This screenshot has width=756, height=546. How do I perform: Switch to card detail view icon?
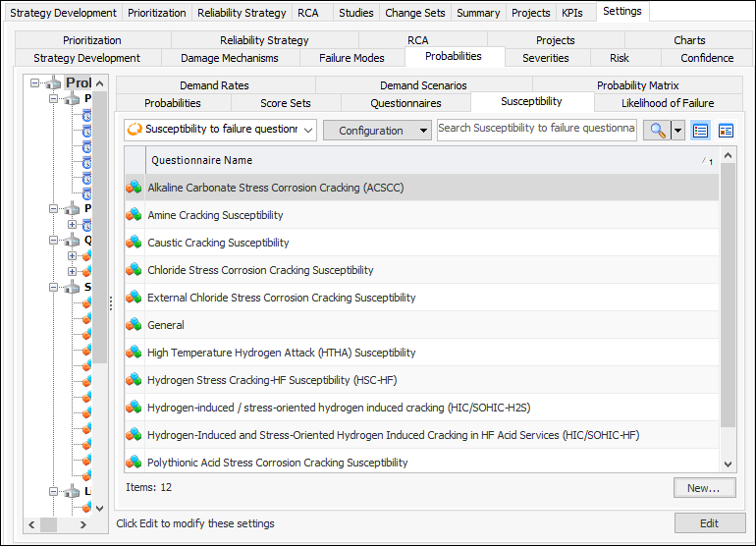pos(727,131)
